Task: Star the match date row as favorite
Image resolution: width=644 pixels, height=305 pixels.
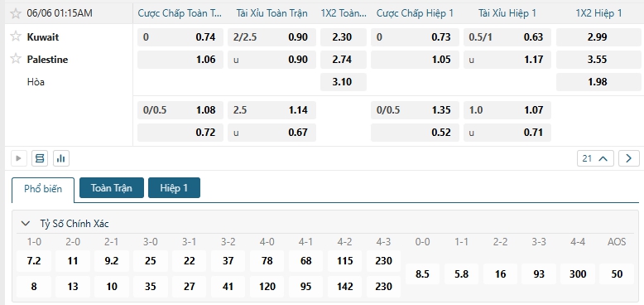Action: pyautogui.click(x=16, y=13)
